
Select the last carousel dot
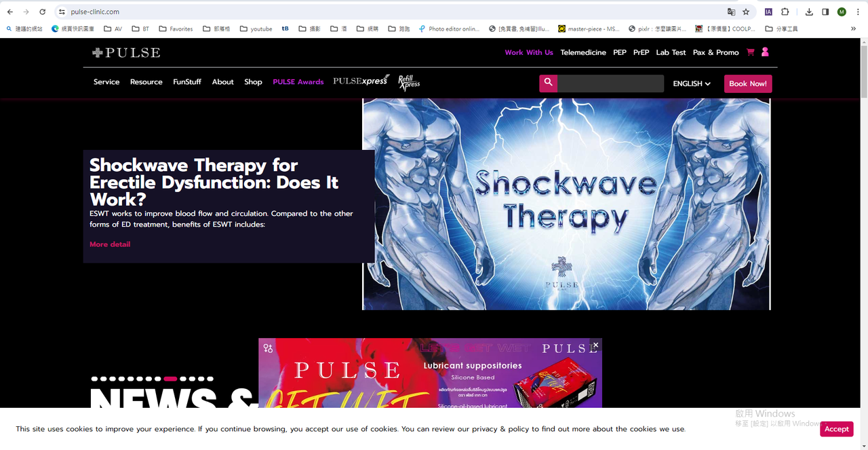click(210, 379)
